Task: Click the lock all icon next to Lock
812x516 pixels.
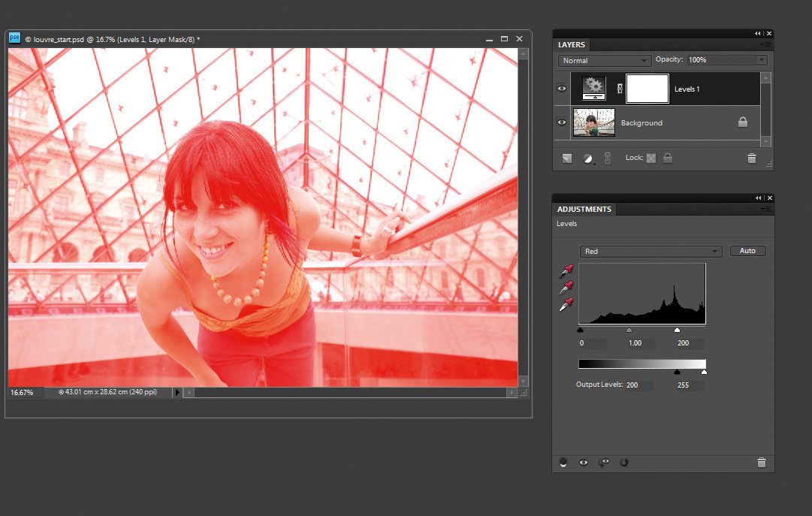Action: [x=668, y=158]
